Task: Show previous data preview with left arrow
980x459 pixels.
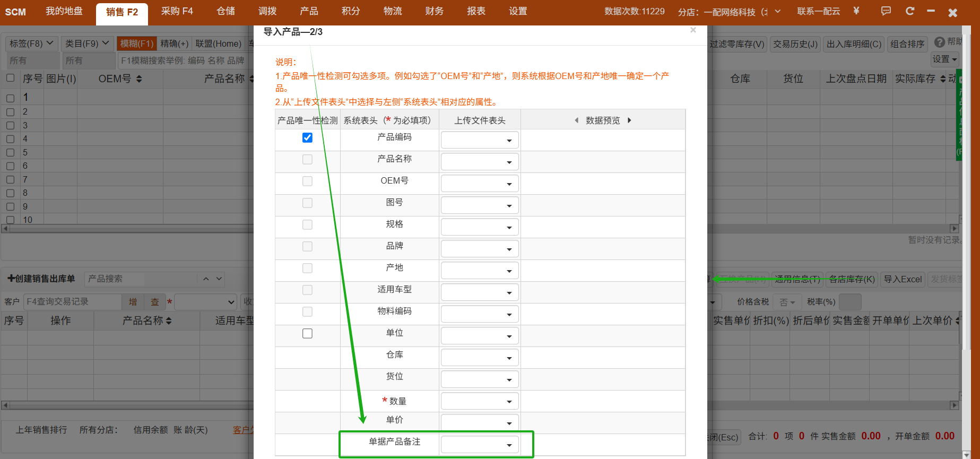Action: 576,120
